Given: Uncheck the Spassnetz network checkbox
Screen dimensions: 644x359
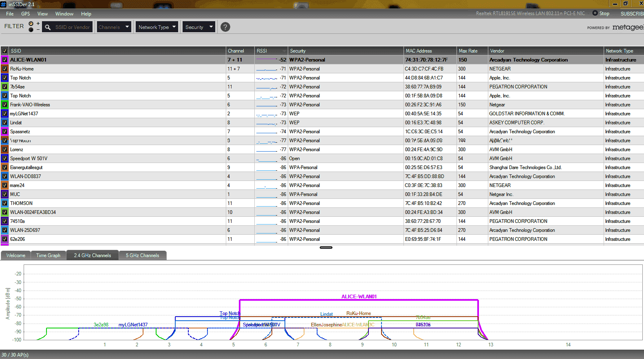Looking at the screenshot, I should (5, 132).
